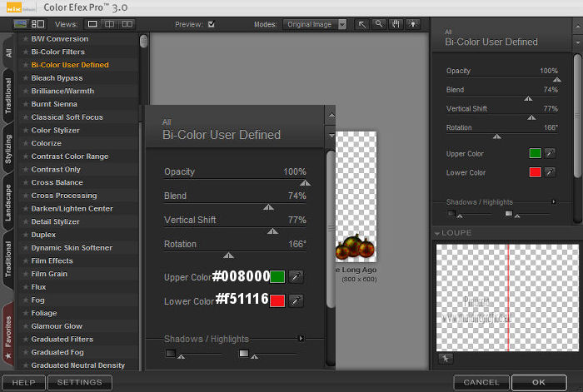Screen dimensions: 583x392
Task: Confirm with the OK button
Action: coord(539,382)
